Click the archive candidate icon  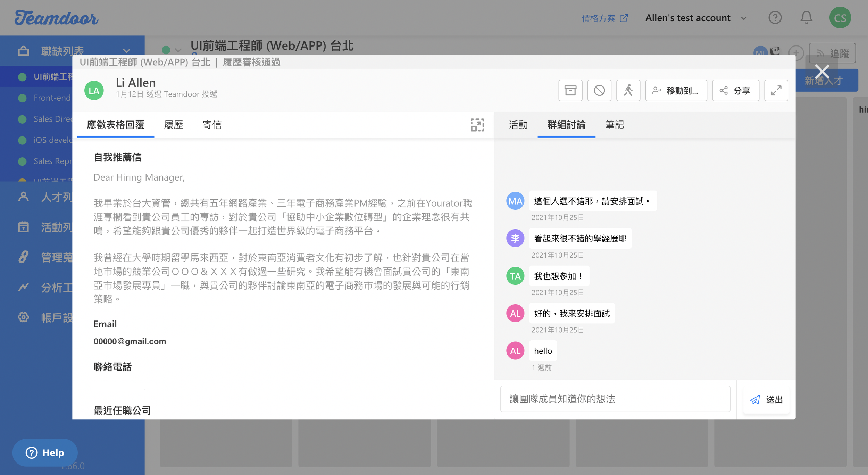(x=570, y=91)
